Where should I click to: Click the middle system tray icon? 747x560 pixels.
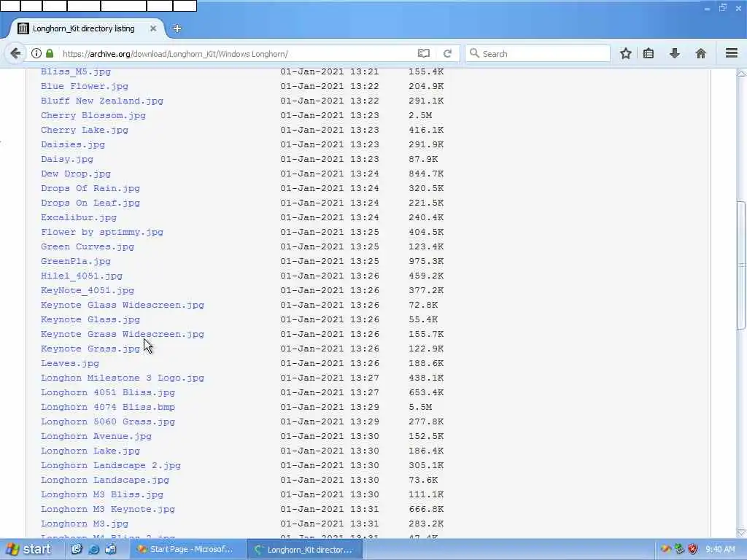(x=679, y=549)
